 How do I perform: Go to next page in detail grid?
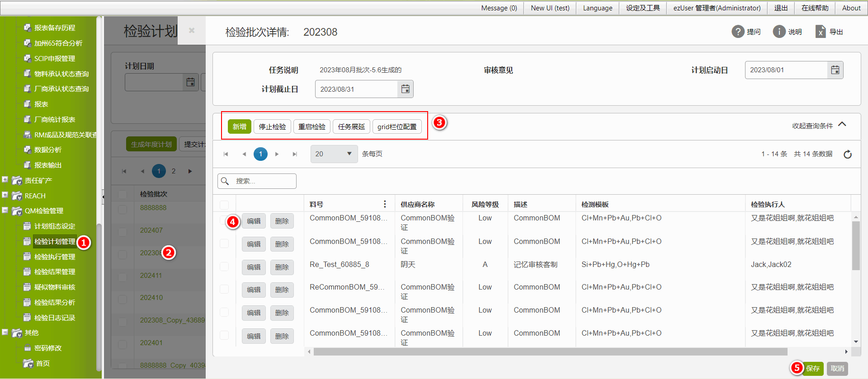(277, 154)
